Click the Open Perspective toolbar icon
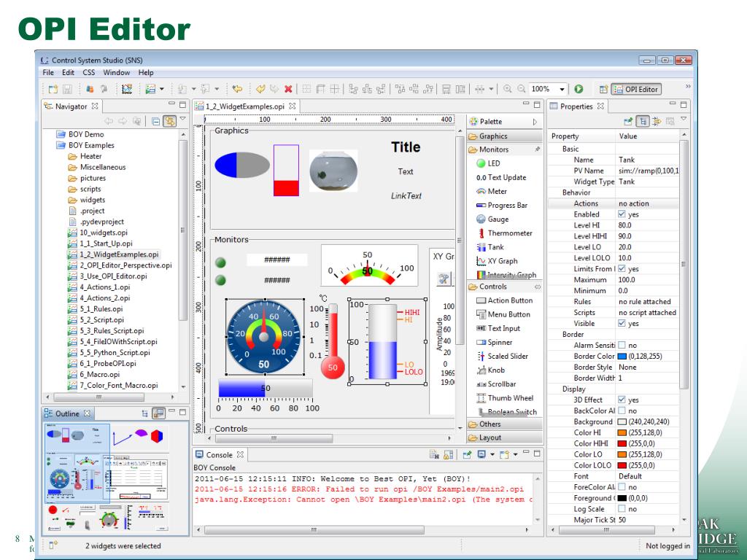The width and height of the screenshot is (747, 560). (x=603, y=89)
